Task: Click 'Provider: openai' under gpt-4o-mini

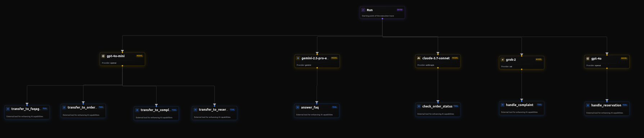Action: click(x=109, y=63)
